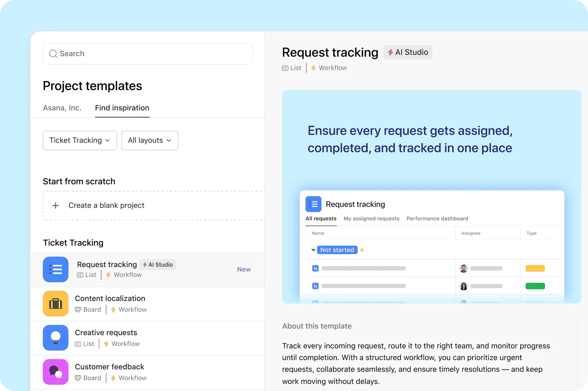
Task: Click the New label on Request tracking row
Action: click(244, 269)
